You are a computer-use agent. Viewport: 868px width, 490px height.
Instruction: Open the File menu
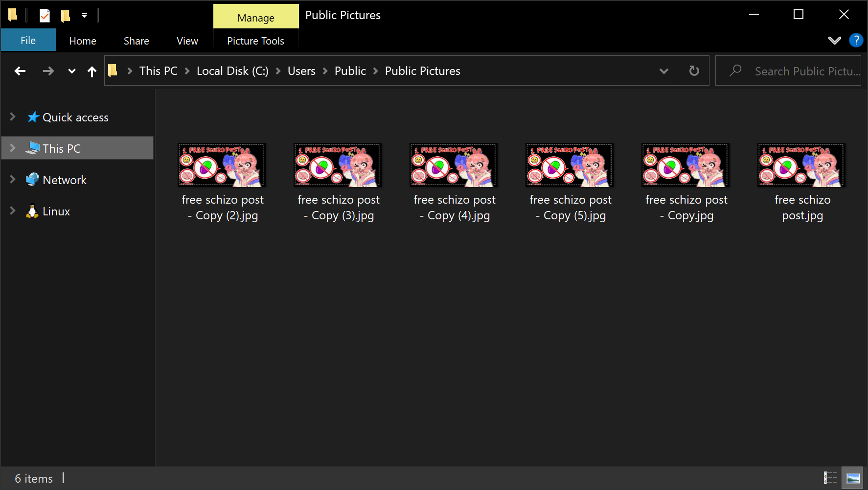click(x=28, y=41)
